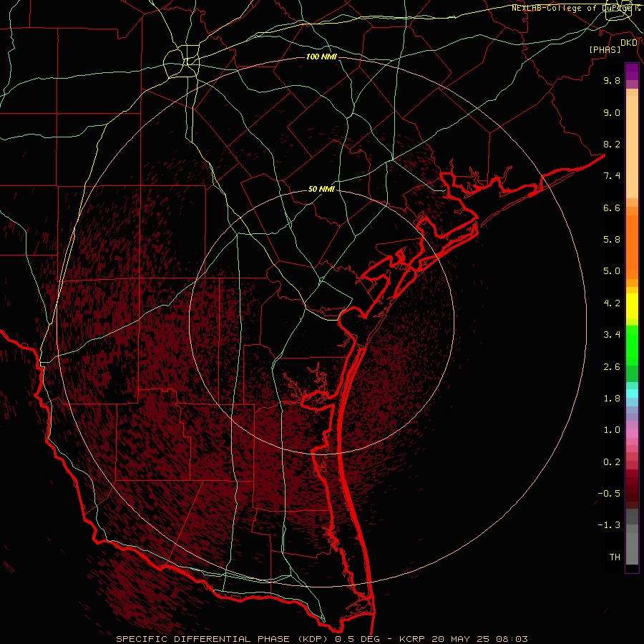Click the 1.0 value on the color scale

(612, 430)
